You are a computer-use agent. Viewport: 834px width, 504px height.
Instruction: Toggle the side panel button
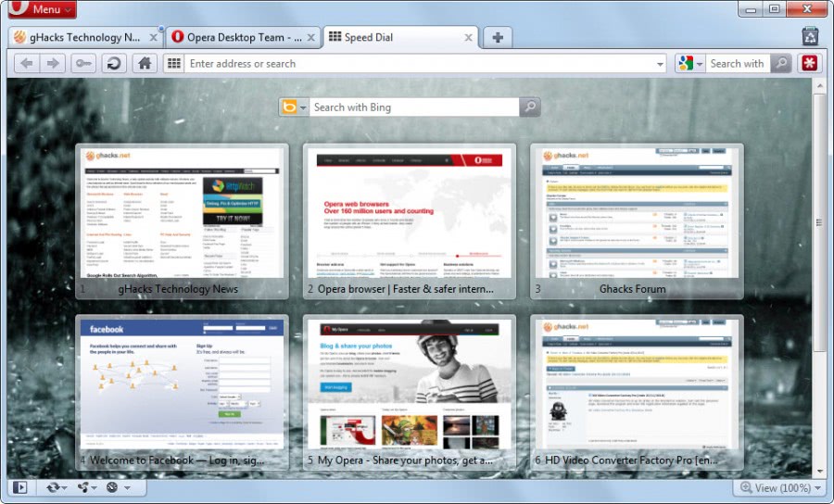pyautogui.click(x=19, y=487)
